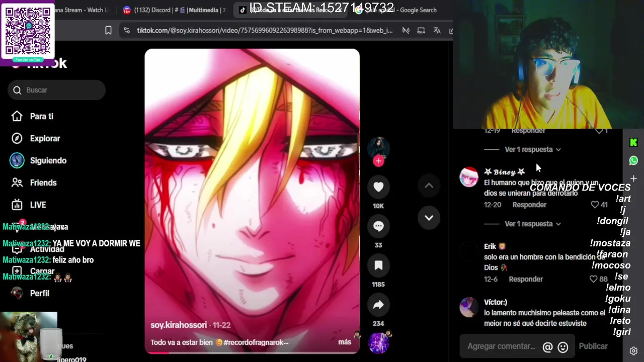Open Biney's profile picture in comments

coord(469,177)
